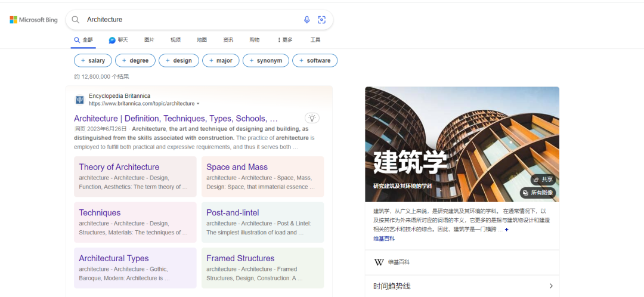Screen dimensions: 644x297
Task: Click the magnifier icon in search box
Action: [76, 20]
